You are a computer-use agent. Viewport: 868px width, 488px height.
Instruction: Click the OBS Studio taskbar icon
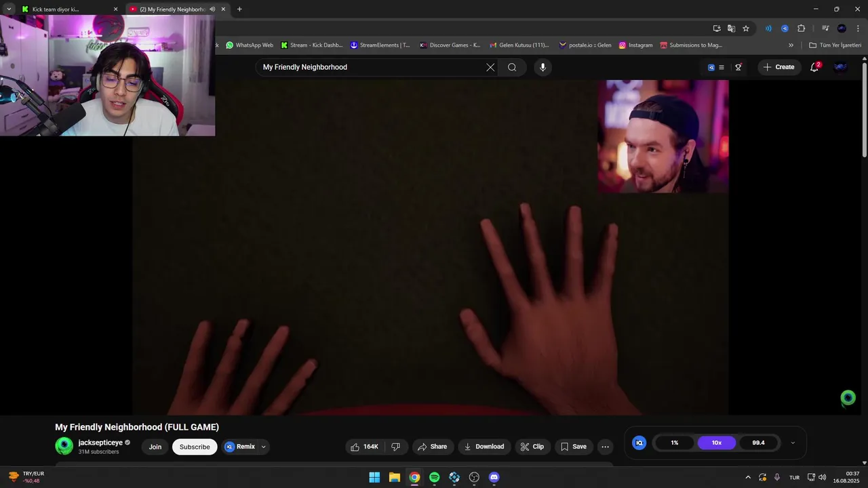point(474,477)
